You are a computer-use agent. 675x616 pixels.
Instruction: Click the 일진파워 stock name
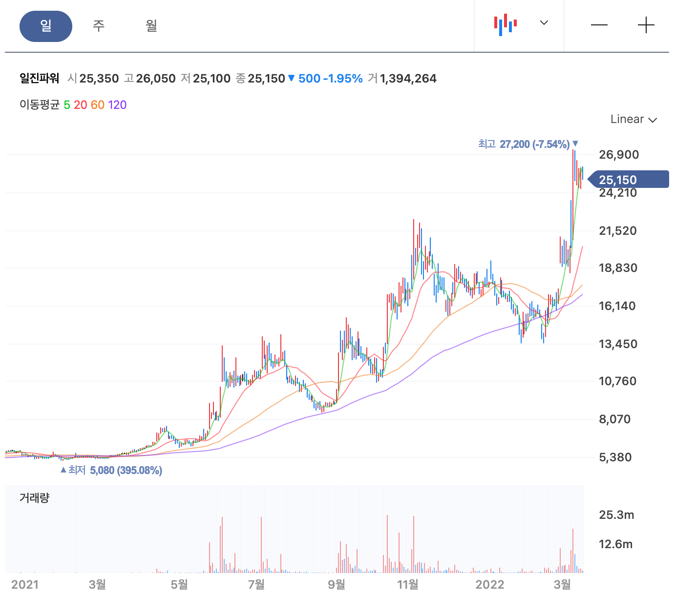pos(40,79)
